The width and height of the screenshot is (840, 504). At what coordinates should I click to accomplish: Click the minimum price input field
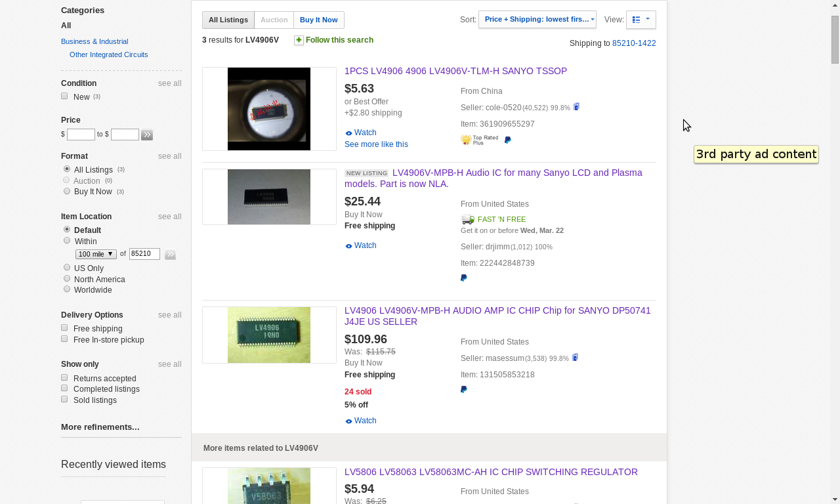81,135
